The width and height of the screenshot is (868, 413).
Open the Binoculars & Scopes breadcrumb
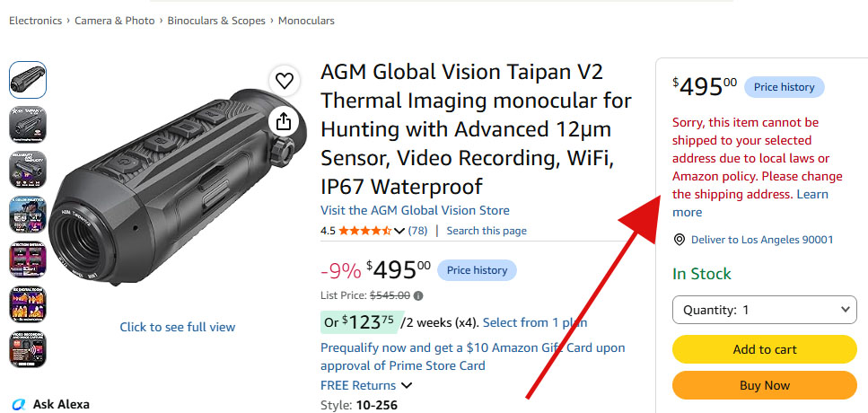[216, 21]
